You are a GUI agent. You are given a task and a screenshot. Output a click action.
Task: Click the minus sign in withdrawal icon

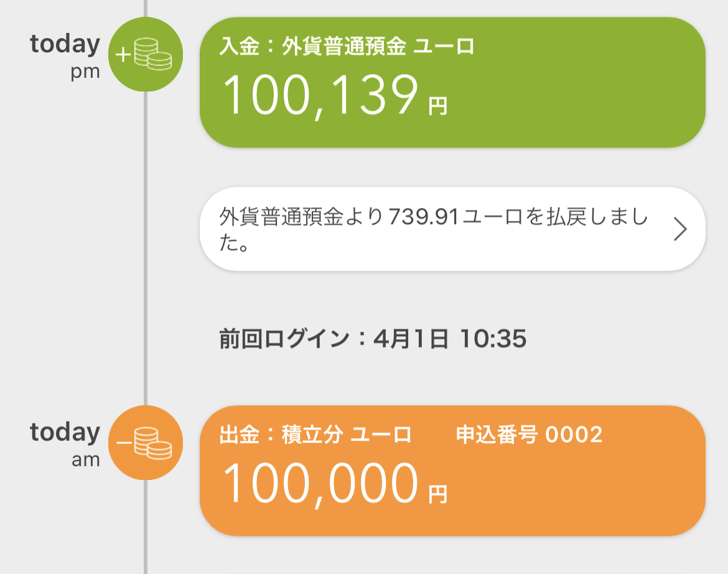tap(124, 443)
